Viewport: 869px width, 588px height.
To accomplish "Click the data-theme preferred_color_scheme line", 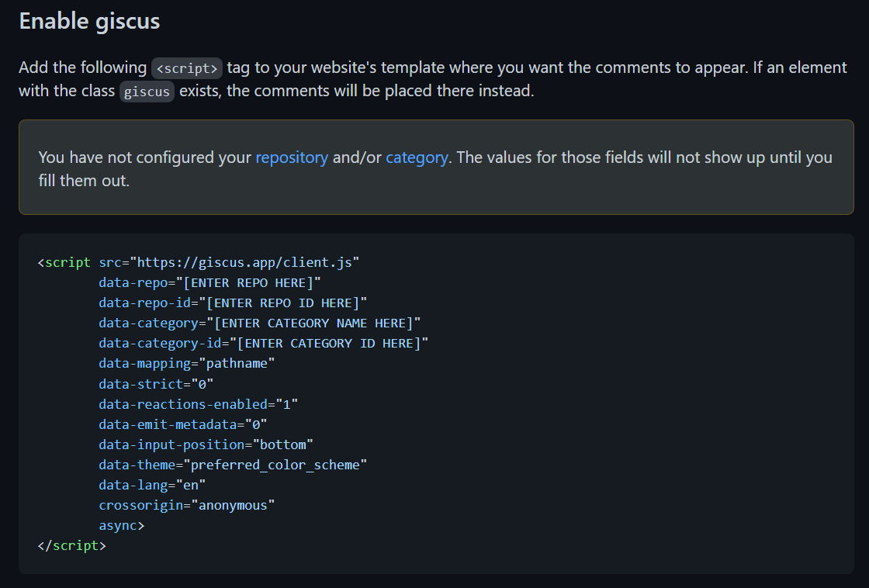I will pyautogui.click(x=232, y=465).
